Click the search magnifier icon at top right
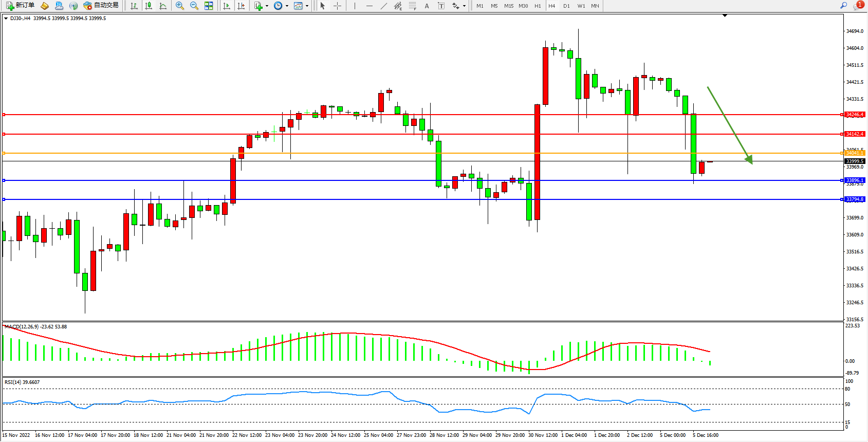 coord(843,6)
